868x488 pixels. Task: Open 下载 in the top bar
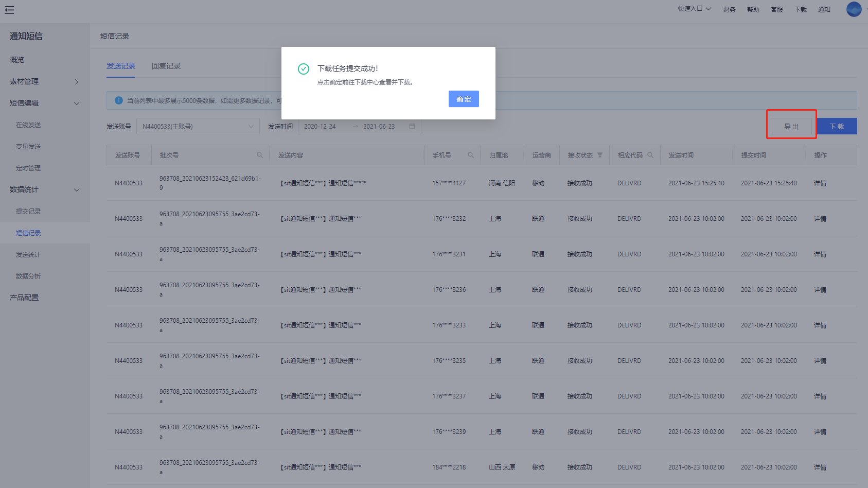(x=800, y=9)
